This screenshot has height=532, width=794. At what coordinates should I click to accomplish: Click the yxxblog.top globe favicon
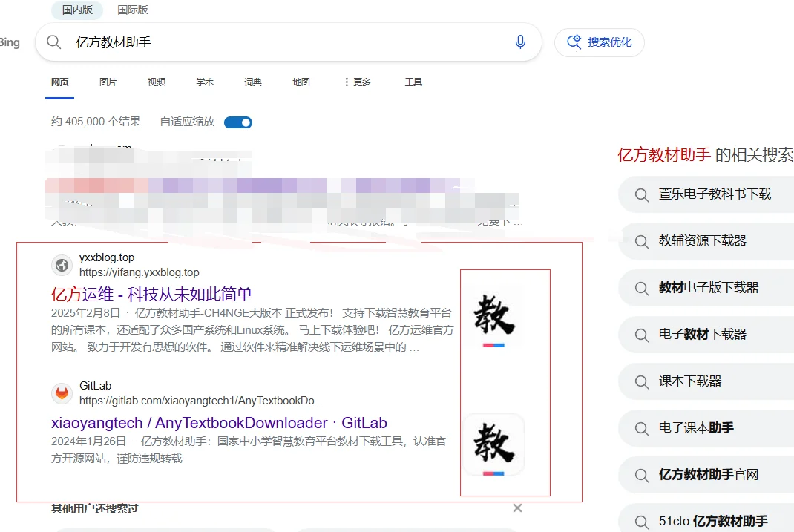(x=62, y=265)
